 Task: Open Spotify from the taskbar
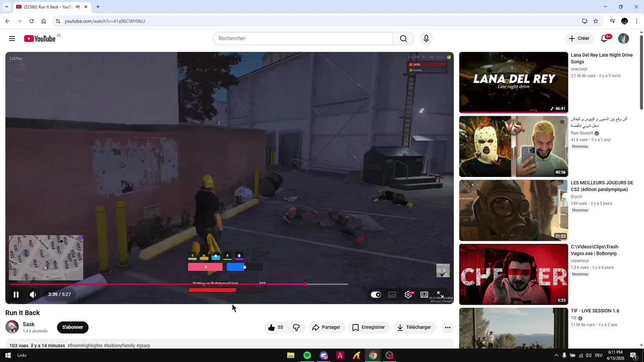pos(307,355)
